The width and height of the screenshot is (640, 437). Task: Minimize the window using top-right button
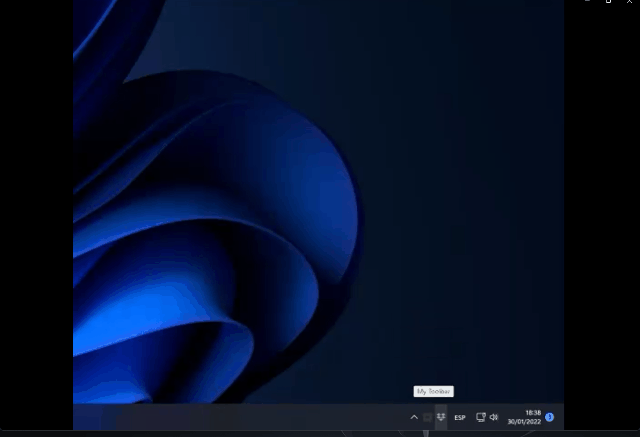click(587, 2)
